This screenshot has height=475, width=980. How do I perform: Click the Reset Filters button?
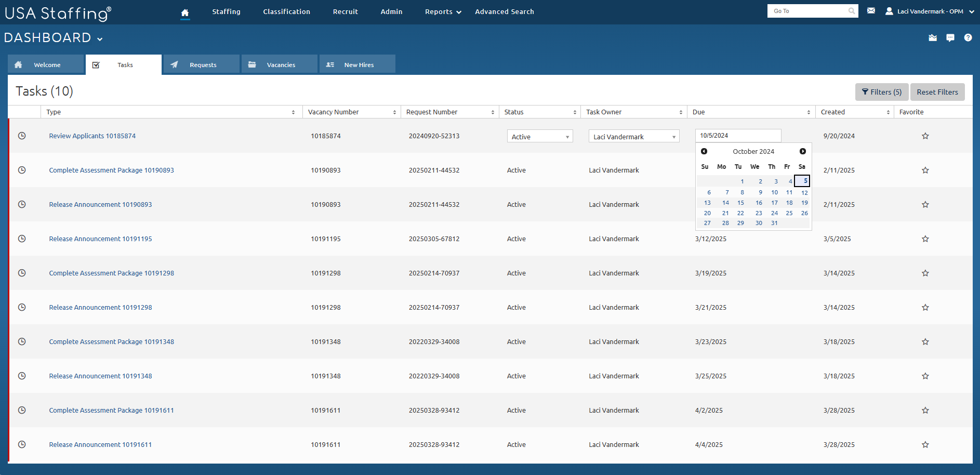pos(937,91)
